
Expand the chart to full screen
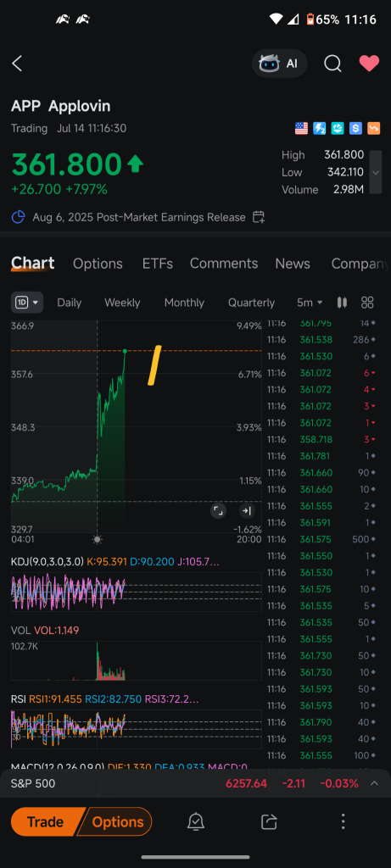(218, 510)
